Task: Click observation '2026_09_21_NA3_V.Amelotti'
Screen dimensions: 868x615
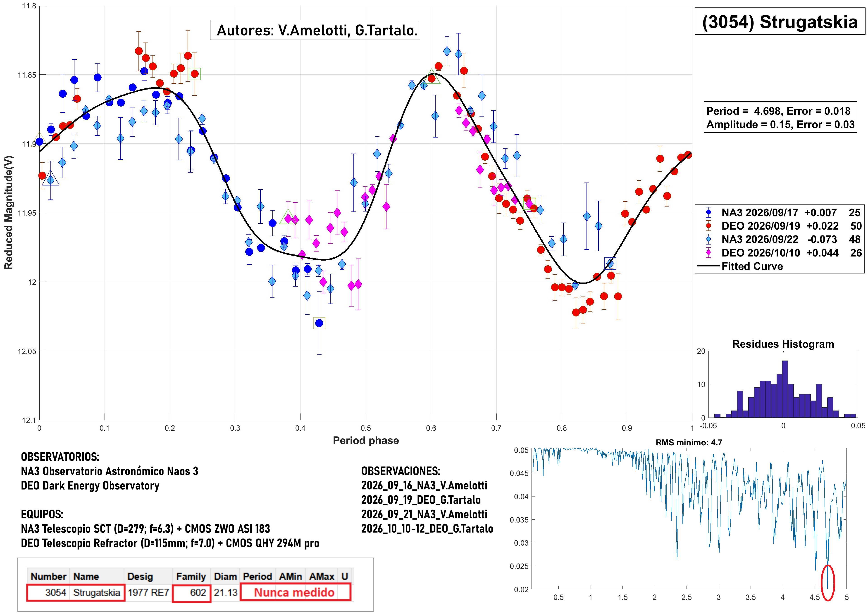Action: pyautogui.click(x=424, y=514)
